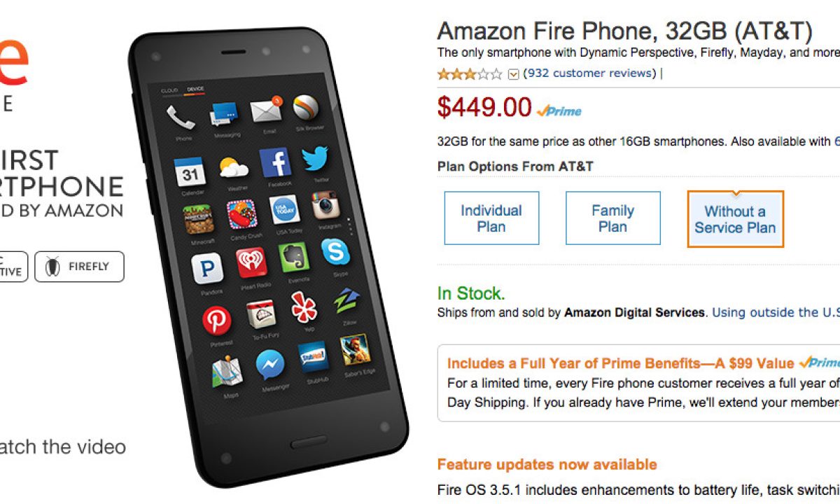Tap the Yelp app icon

(304, 307)
